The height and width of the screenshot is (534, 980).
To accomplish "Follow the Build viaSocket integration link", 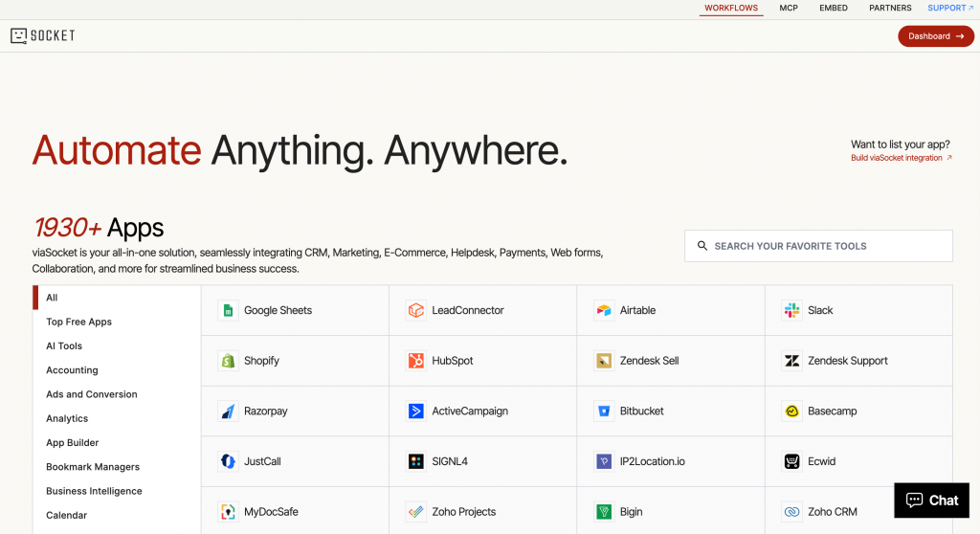I will click(x=902, y=158).
